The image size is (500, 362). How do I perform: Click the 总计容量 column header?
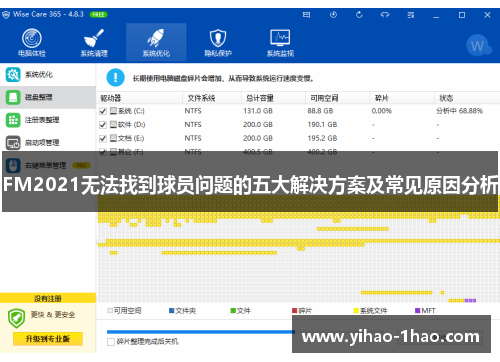click(273, 98)
